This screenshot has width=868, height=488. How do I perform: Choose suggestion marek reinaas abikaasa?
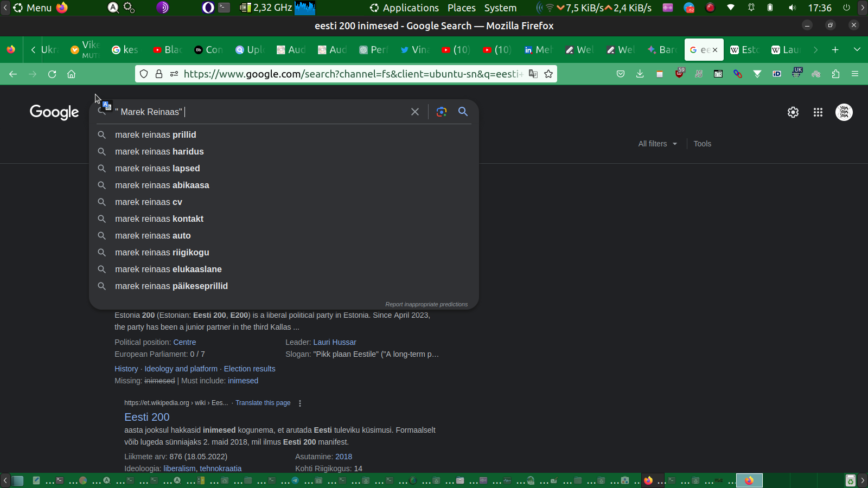coord(284,185)
